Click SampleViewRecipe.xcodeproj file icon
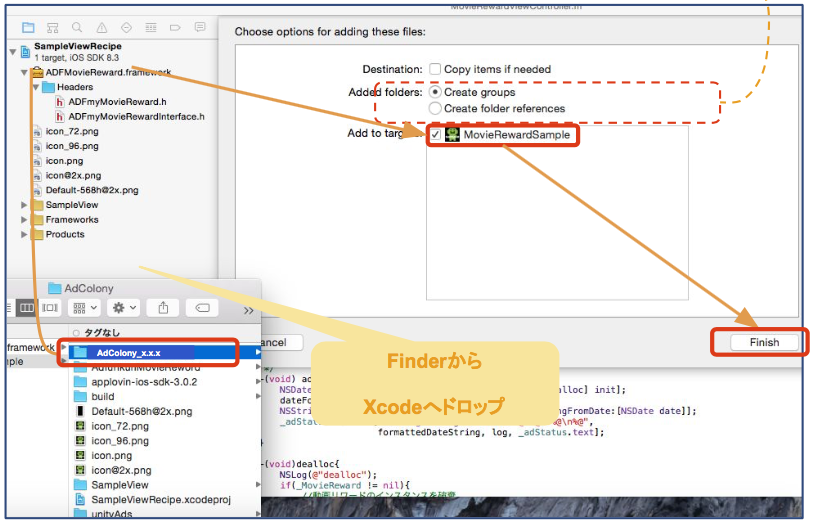The image size is (813, 525). click(x=80, y=500)
